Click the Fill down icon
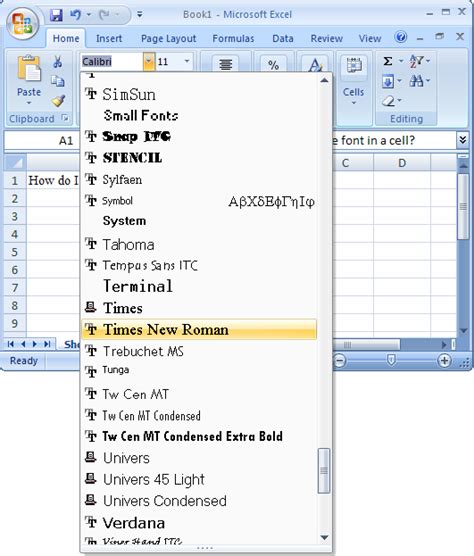The height and width of the screenshot is (556, 474). pyautogui.click(x=388, y=82)
